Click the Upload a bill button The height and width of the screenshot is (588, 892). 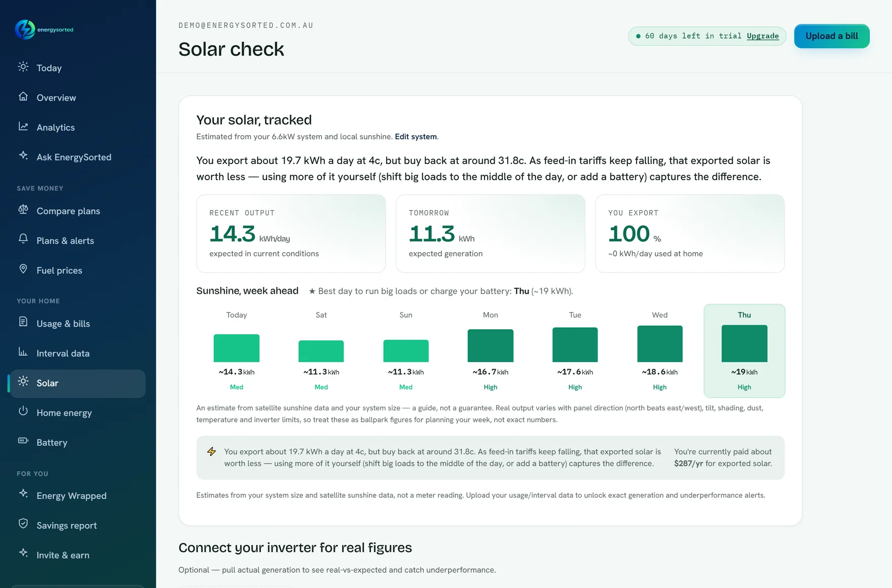coord(832,36)
